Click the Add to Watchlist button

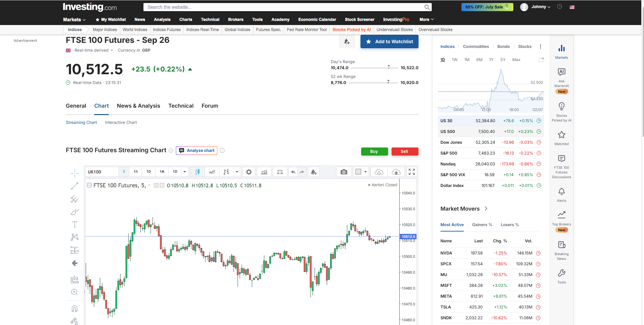coord(390,42)
